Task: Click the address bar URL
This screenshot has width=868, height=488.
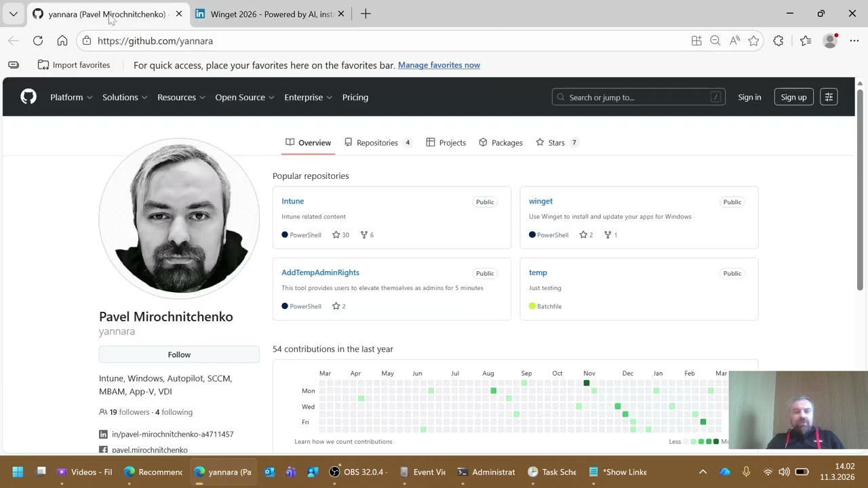Action: click(155, 41)
